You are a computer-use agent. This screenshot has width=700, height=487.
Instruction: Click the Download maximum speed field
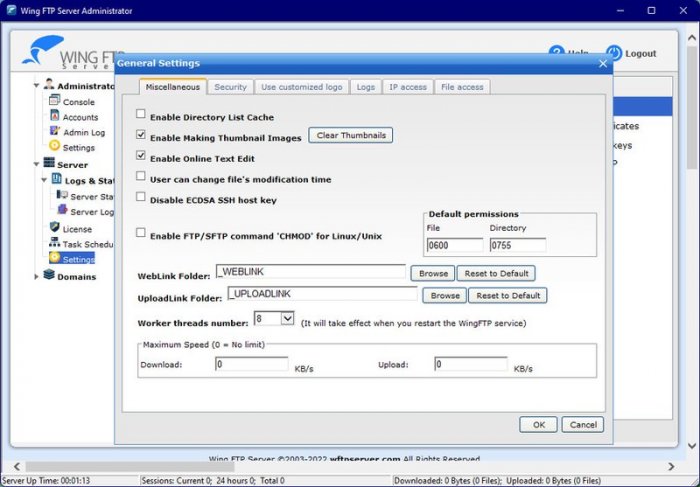(x=251, y=365)
